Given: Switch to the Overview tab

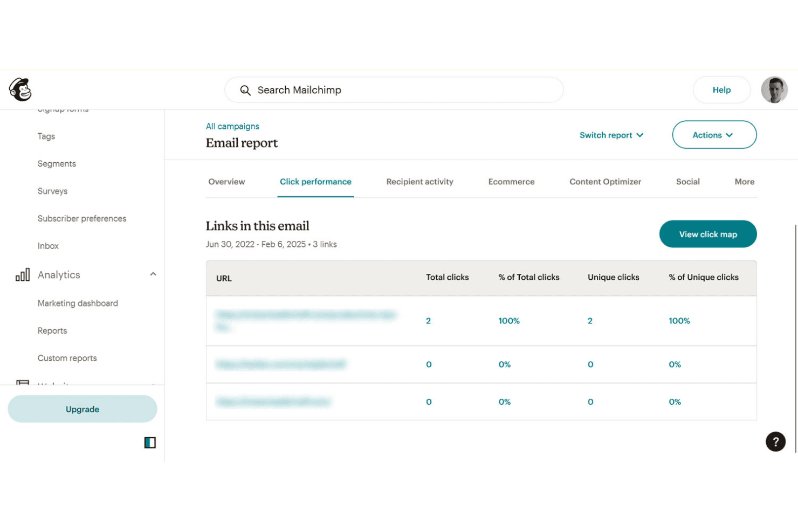Looking at the screenshot, I should pyautogui.click(x=226, y=182).
